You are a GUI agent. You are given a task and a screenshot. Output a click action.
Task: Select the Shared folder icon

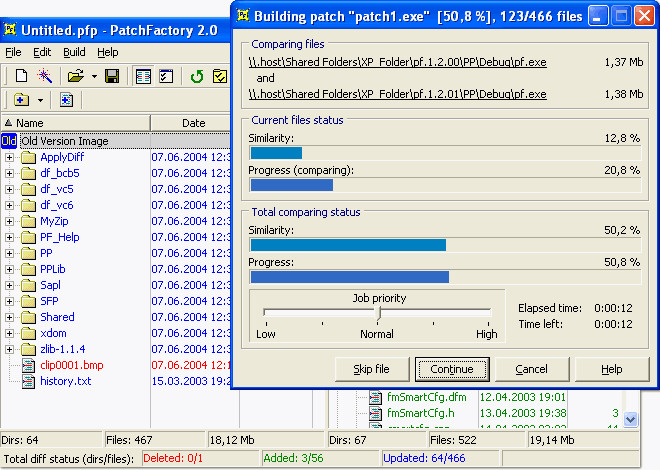[x=28, y=317]
